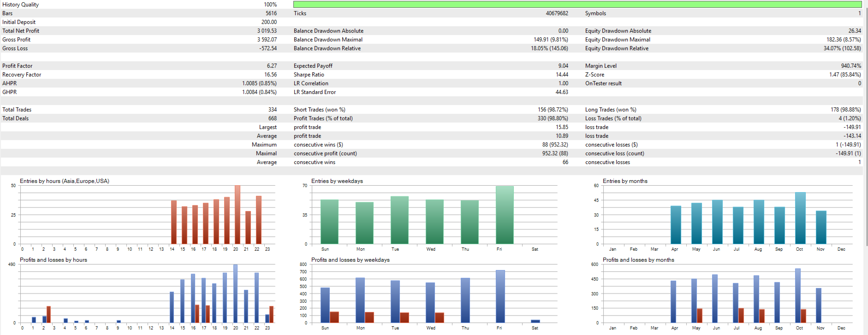Click the Bars value 5616

pyautogui.click(x=271, y=13)
